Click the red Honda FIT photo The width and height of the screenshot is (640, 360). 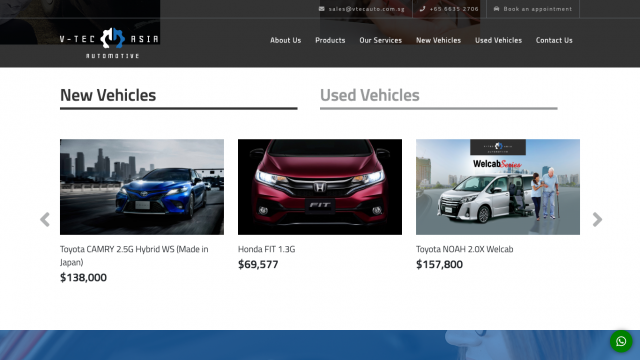coord(320,187)
